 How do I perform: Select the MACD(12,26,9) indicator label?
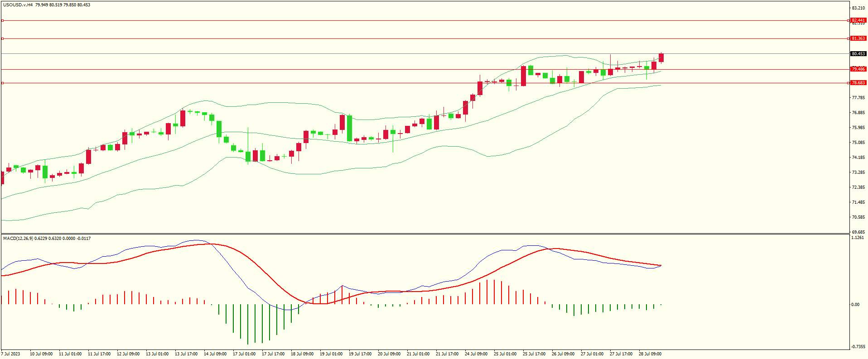pos(18,238)
